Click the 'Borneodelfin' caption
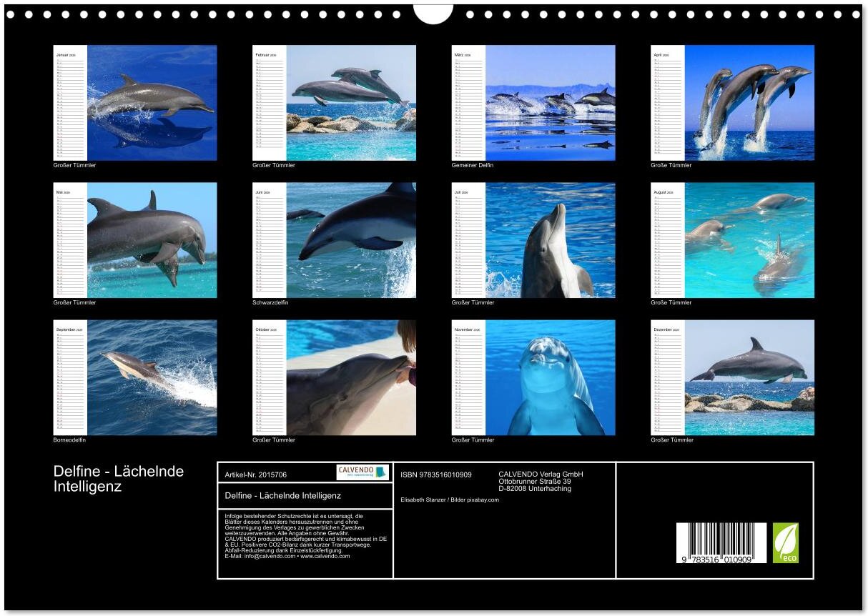Viewport: 868px width, 616px height. [x=70, y=439]
